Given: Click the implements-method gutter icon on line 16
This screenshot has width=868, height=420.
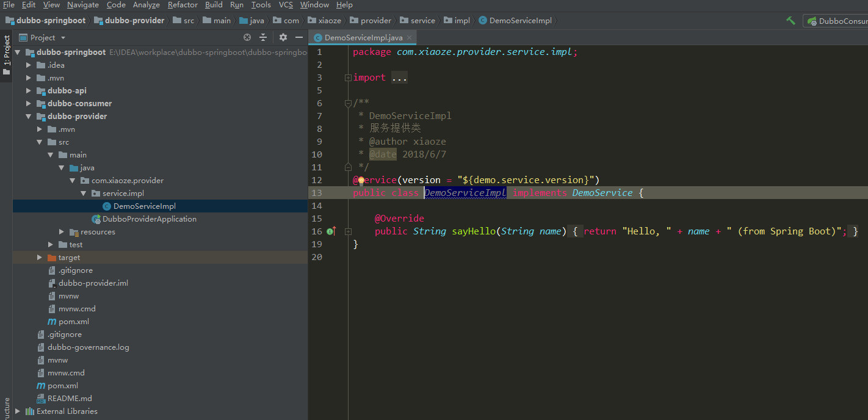Looking at the screenshot, I should coord(331,231).
